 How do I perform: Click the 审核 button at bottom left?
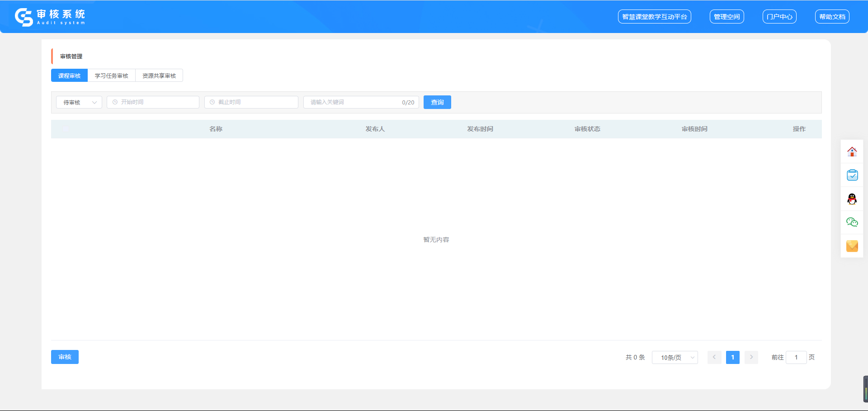65,357
